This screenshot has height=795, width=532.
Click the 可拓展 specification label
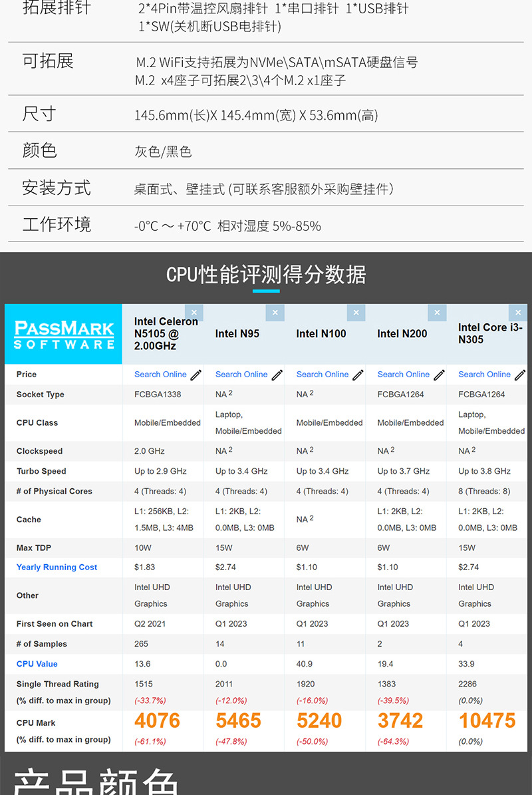48,61
